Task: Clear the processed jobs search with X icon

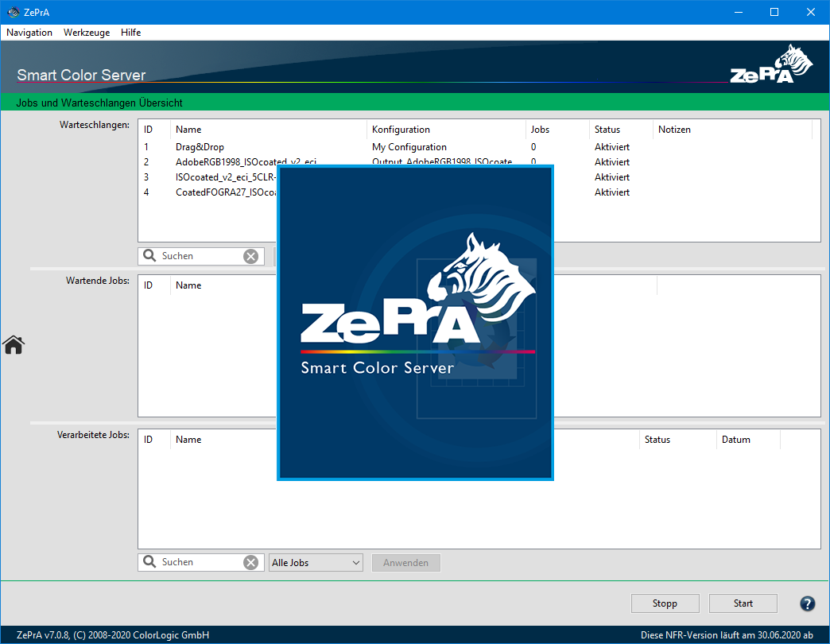Action: (250, 562)
